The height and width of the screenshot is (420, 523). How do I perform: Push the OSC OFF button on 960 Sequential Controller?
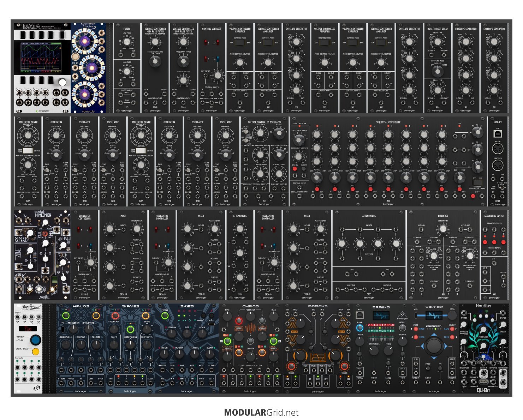tap(304, 169)
